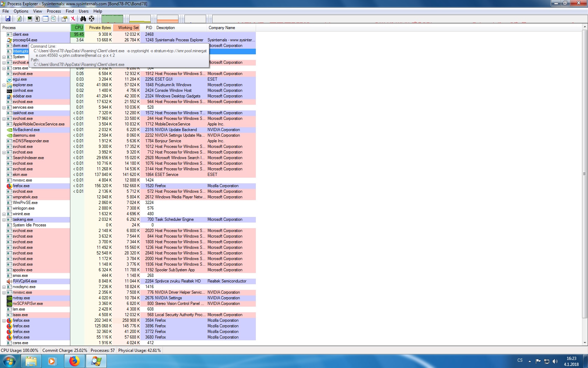Select the client.exe process row
The height and width of the screenshot is (368, 588).
[128, 34]
